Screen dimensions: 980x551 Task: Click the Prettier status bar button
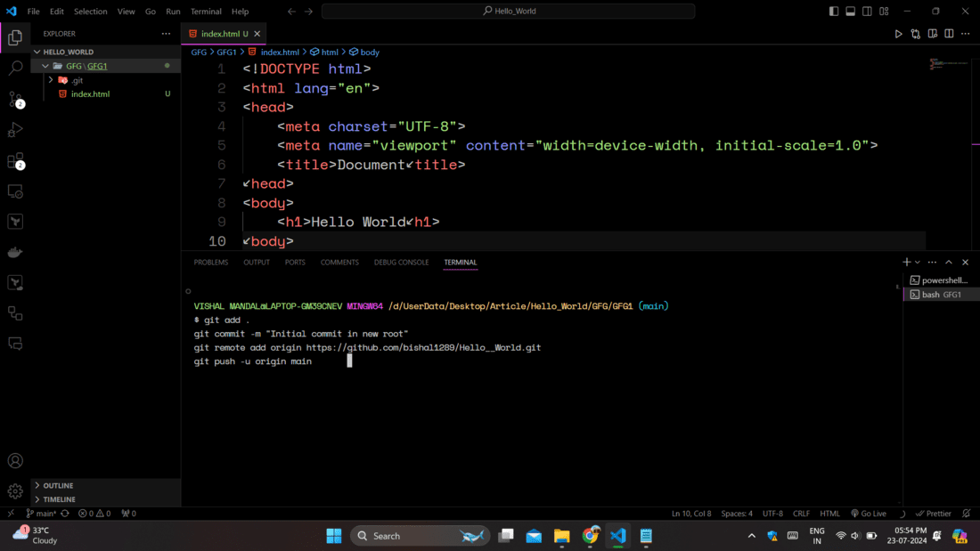[934, 514]
